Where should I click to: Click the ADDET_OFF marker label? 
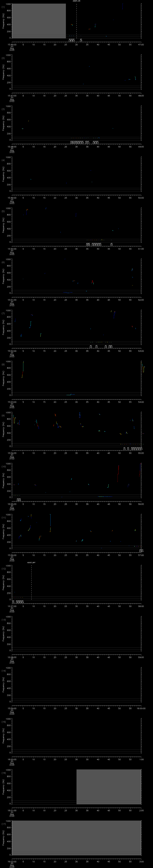coord(31,562)
